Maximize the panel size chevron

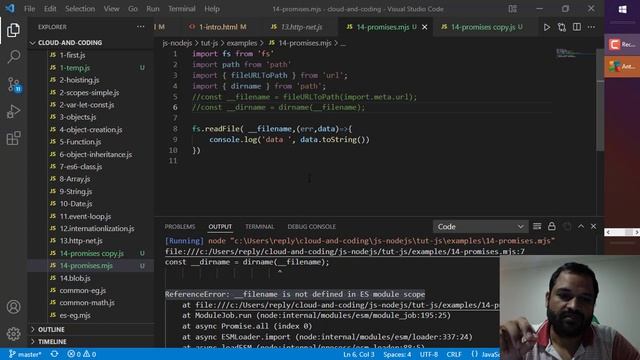tap(581, 226)
